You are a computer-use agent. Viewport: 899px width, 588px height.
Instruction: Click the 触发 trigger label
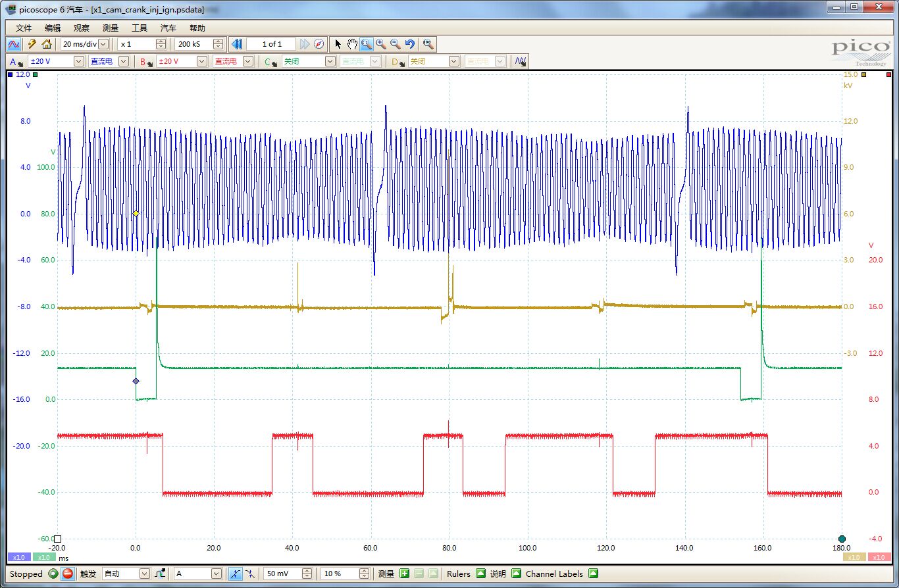point(88,574)
